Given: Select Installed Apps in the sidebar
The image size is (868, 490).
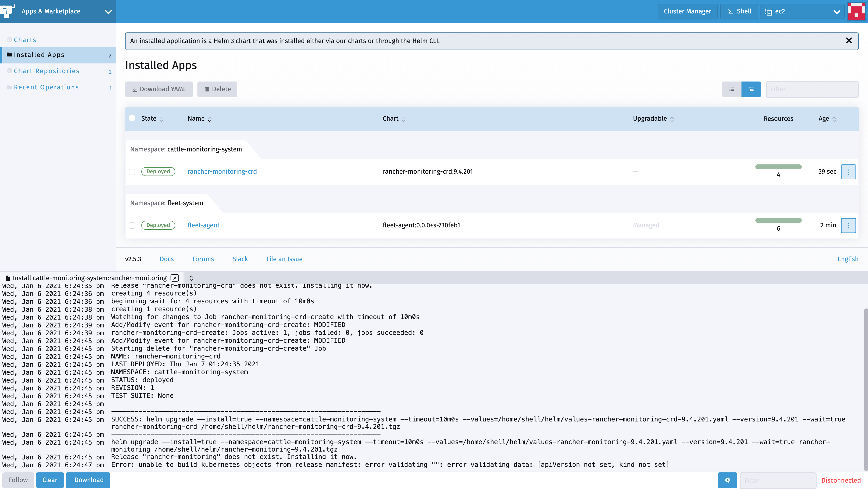Looking at the screenshot, I should pyautogui.click(x=58, y=55).
